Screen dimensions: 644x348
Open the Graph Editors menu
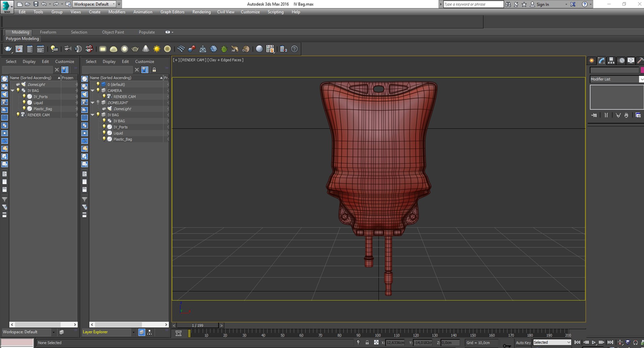click(x=172, y=12)
